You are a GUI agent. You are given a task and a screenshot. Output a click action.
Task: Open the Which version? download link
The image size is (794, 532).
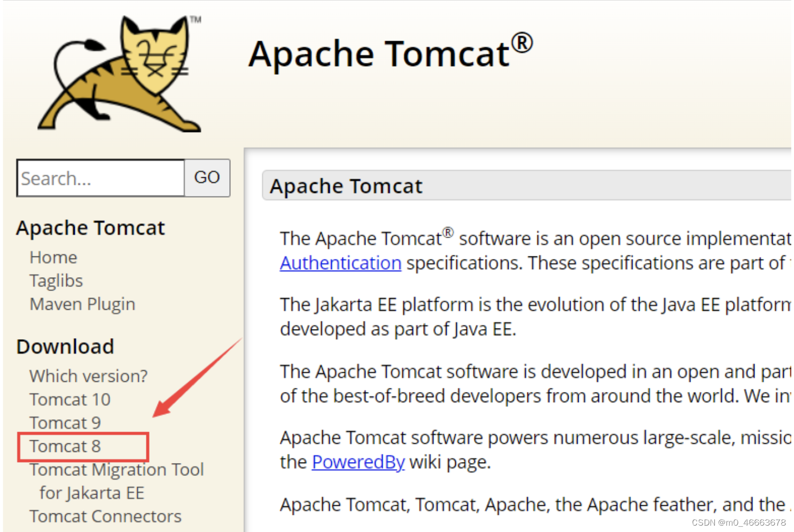[x=89, y=376]
